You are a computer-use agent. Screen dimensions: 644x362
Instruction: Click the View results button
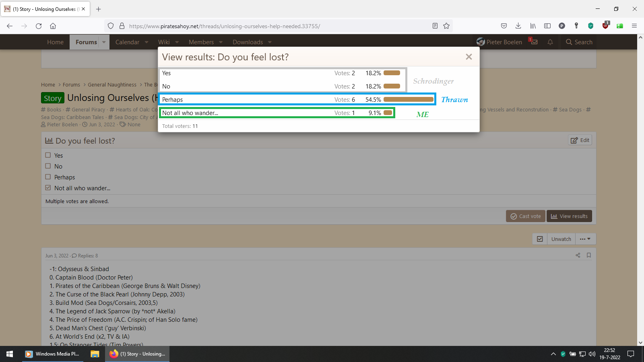[569, 216]
